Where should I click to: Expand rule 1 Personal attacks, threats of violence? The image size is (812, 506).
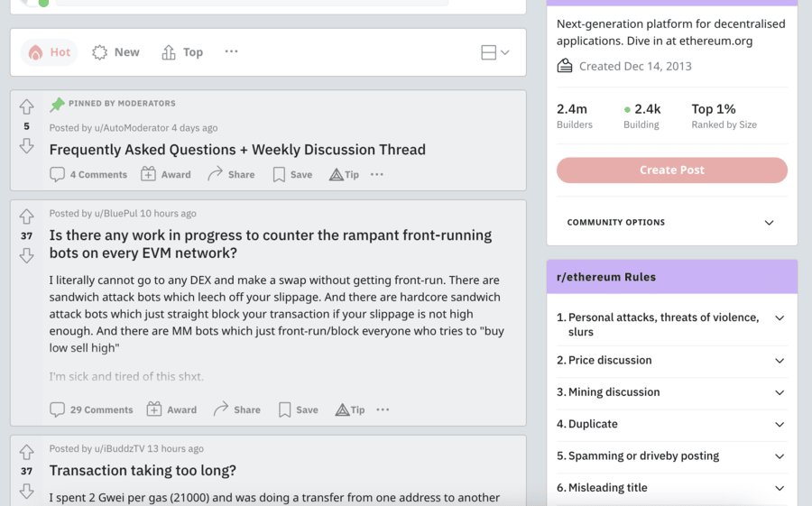tap(671, 325)
